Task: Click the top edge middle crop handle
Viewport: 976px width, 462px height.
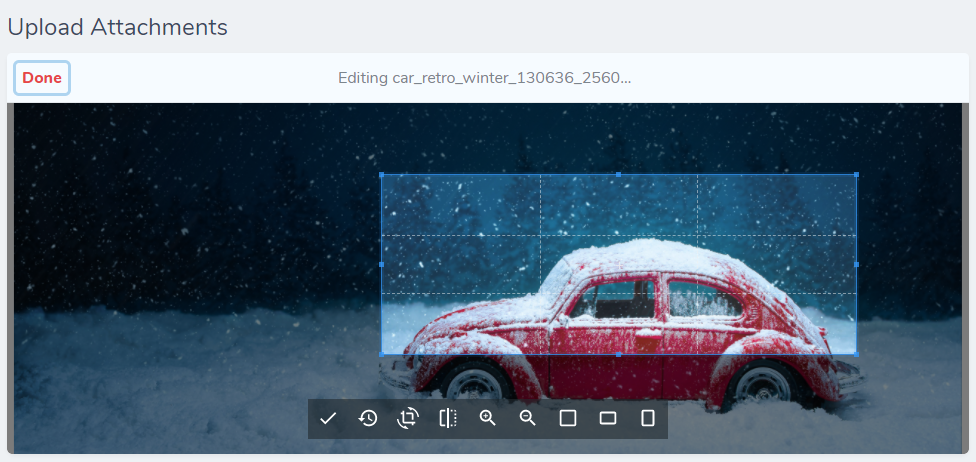Action: click(619, 175)
